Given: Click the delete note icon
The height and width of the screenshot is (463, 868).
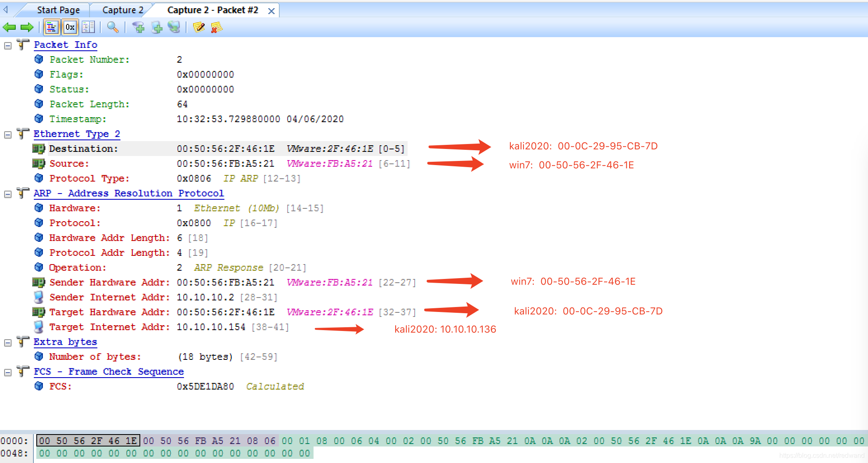Looking at the screenshot, I should tap(216, 28).
